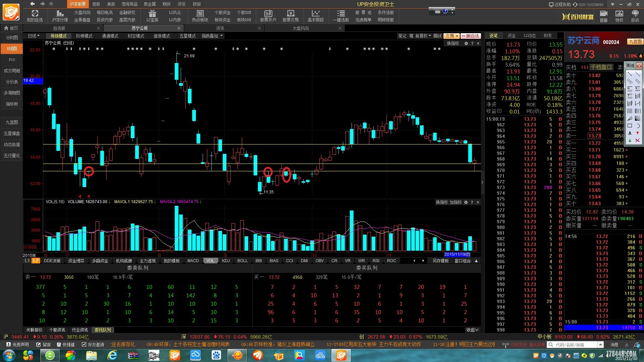The image size is (644, 362).
Task: Open 前复权 adjustment dropdown
Action: [x=423, y=36]
